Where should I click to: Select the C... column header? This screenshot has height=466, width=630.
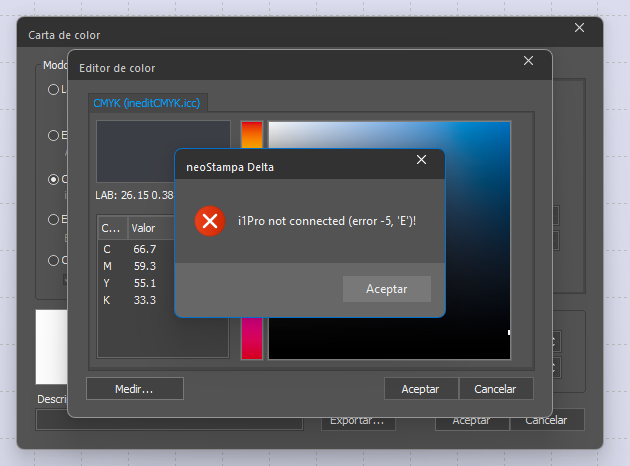point(112,228)
